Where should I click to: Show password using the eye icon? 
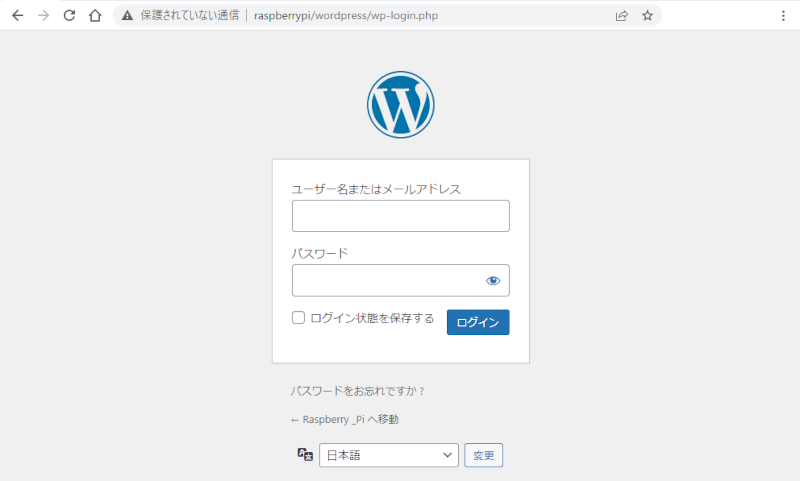coord(492,281)
